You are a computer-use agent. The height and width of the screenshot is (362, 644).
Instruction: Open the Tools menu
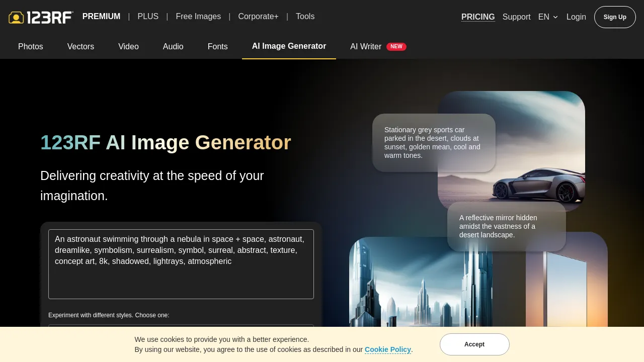click(305, 16)
